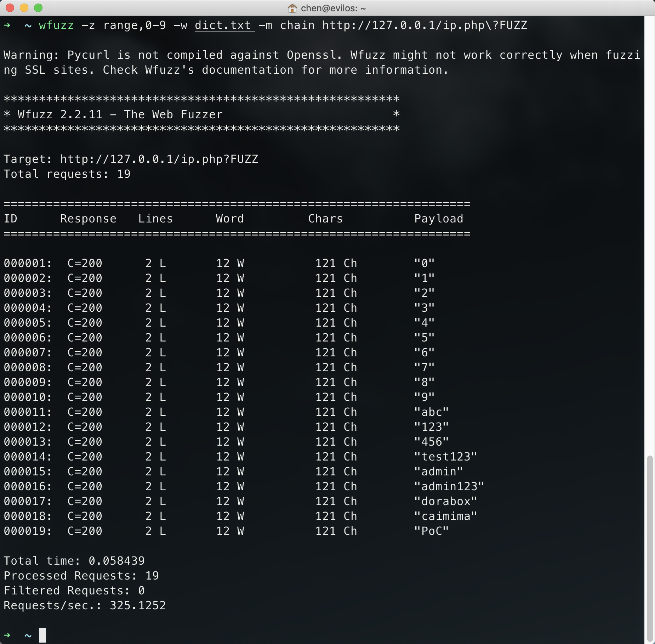Viewport: 655px width, 644px height.
Task: Click payload "admin123" in results
Action: point(449,486)
